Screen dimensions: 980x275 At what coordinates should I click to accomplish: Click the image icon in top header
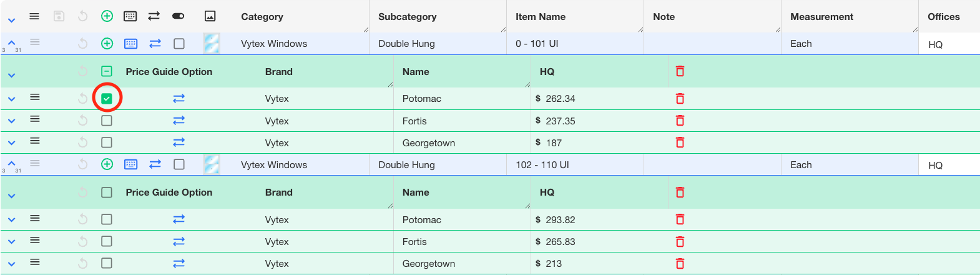coord(210,16)
